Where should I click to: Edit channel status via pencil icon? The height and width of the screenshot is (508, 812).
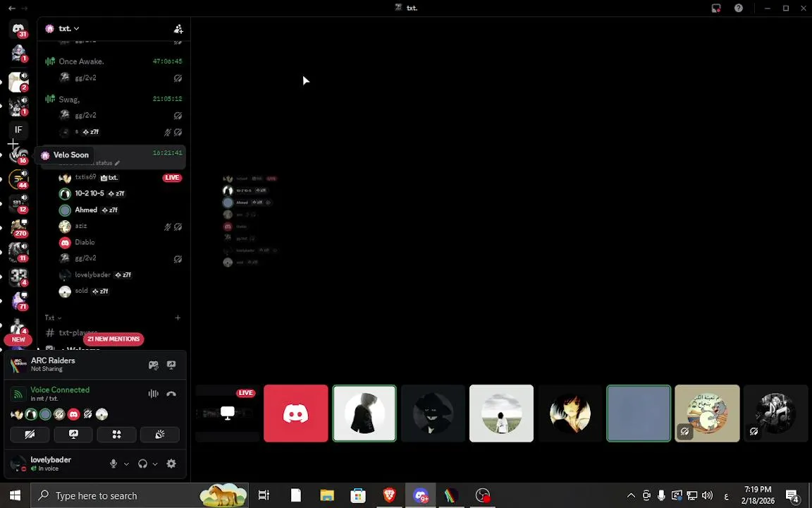pyautogui.click(x=117, y=163)
